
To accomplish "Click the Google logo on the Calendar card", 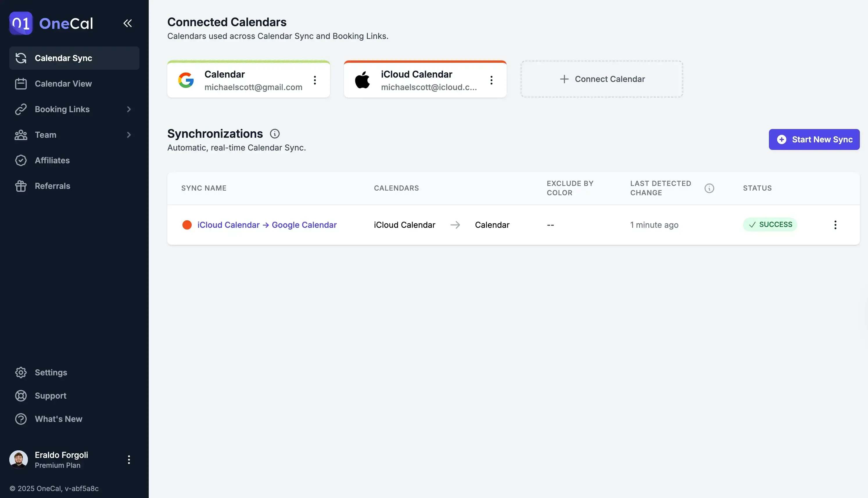I will tap(186, 80).
